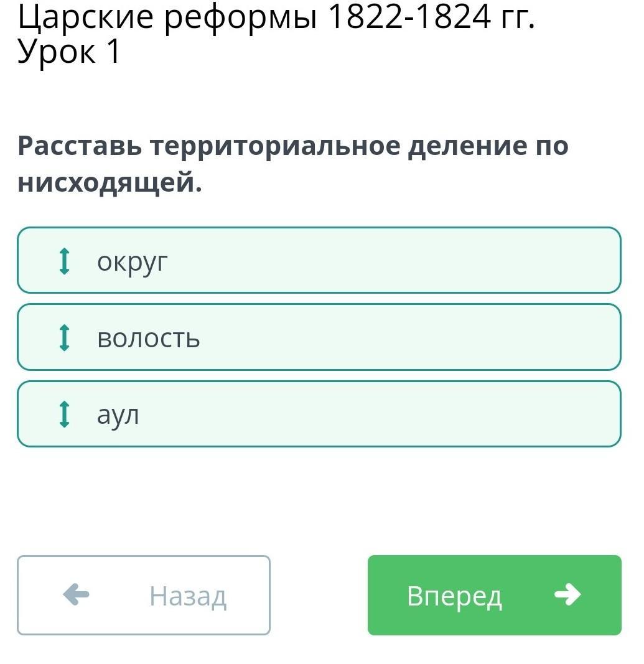Viewport: 644px width, 664px height.
Task: Click the word волость in the middle card
Action: 148,339
